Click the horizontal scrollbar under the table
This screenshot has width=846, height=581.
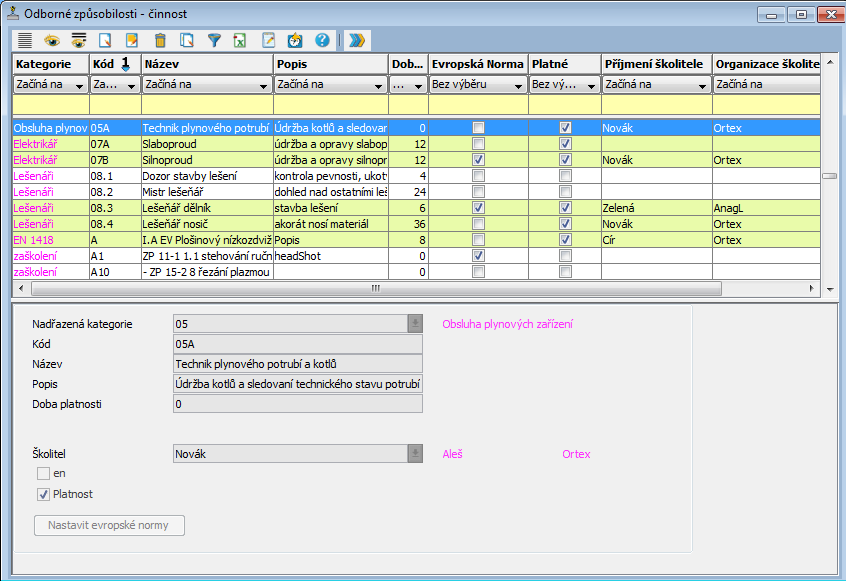point(376,289)
